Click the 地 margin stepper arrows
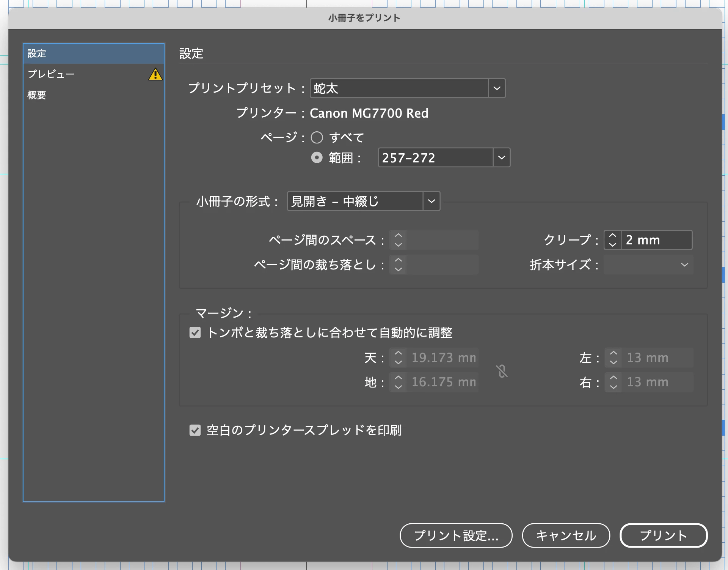 coord(398,382)
